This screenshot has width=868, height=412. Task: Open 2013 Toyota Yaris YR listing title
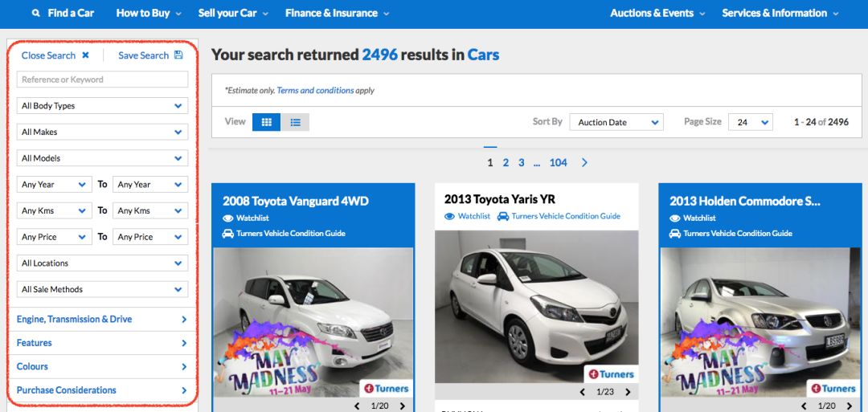[x=500, y=199]
